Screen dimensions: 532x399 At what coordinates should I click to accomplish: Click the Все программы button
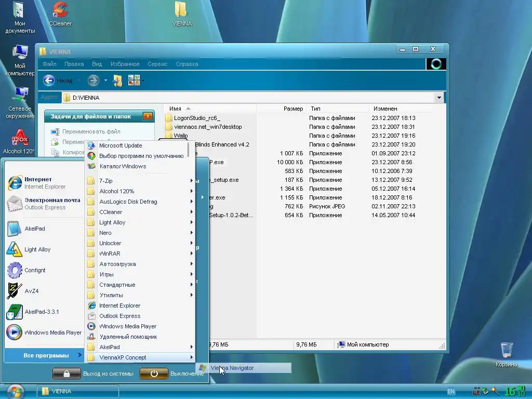[44, 355]
